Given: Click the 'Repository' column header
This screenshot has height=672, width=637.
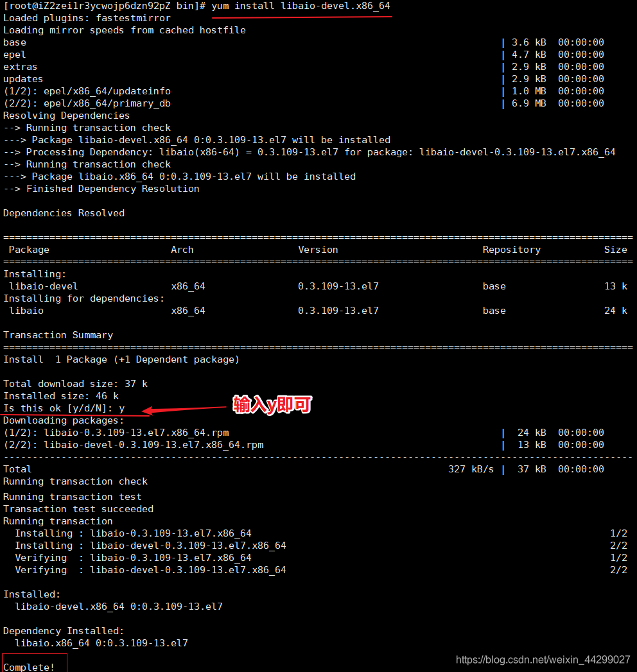Looking at the screenshot, I should coord(511,250).
